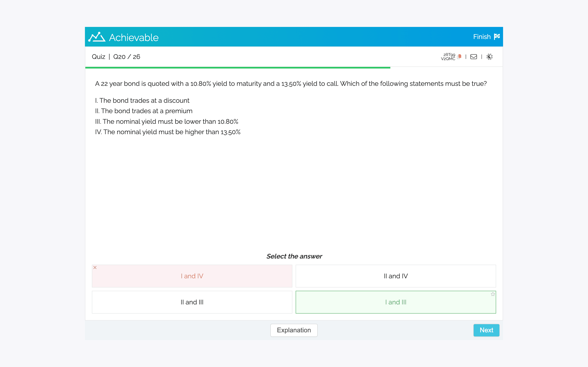Toggle dark mode sun-moon icon
The image size is (588, 367).
(x=489, y=56)
